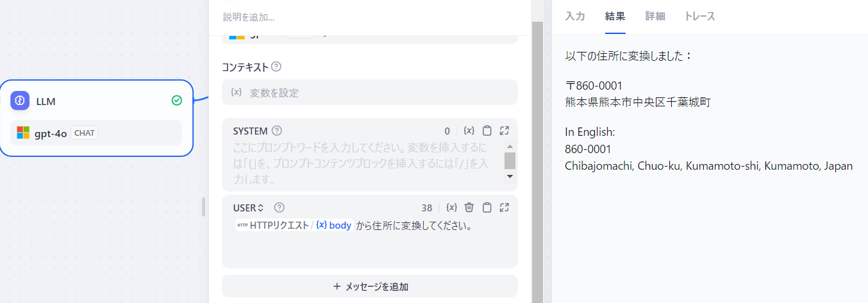Click the Chibajomachi, Chuo-ku English address line
The image size is (868, 303).
[x=709, y=166]
